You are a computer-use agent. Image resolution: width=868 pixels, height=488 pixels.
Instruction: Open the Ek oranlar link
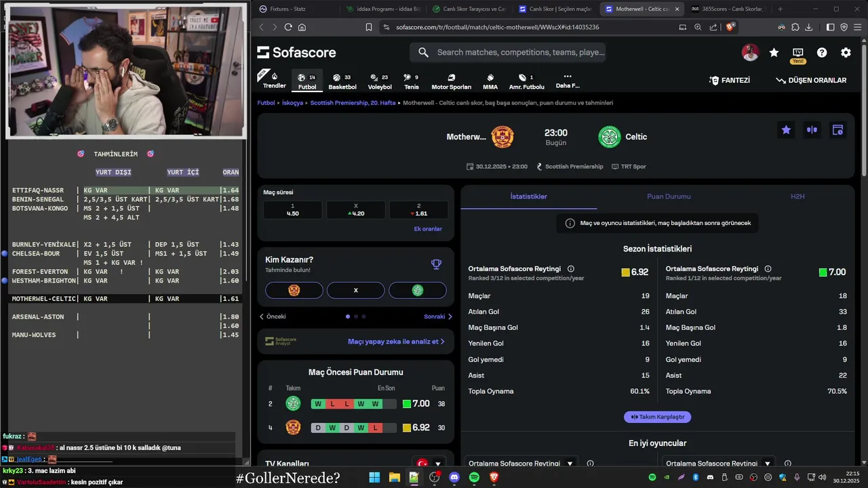(x=428, y=229)
